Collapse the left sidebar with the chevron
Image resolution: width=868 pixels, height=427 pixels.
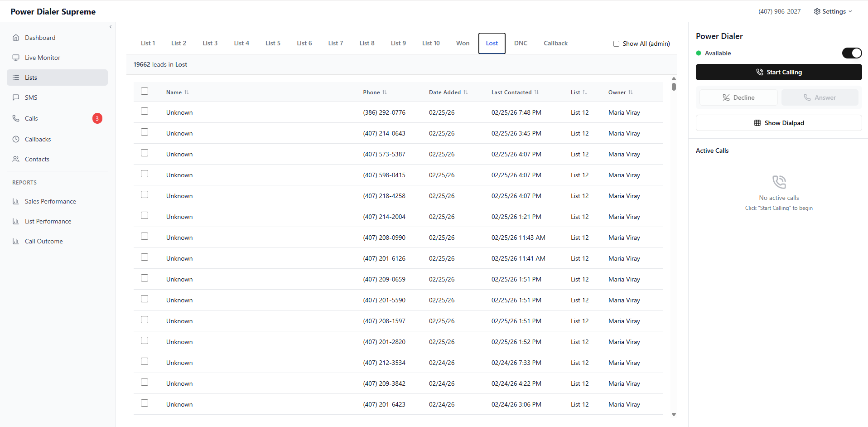point(111,27)
